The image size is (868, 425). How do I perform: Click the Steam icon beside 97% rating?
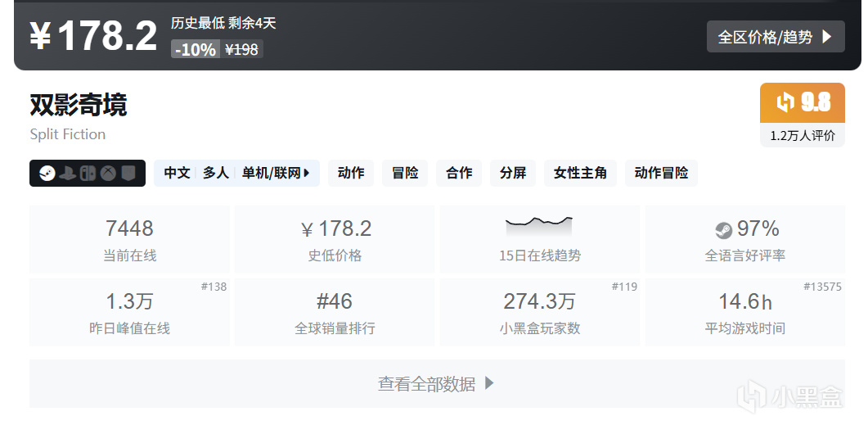click(723, 229)
